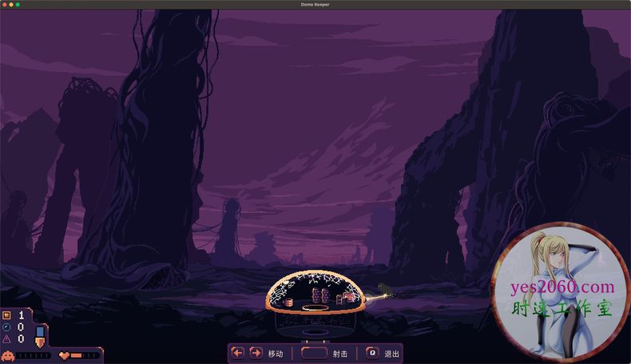Click the dome health bar
The height and width of the screenshot is (364, 631).
click(x=85, y=355)
